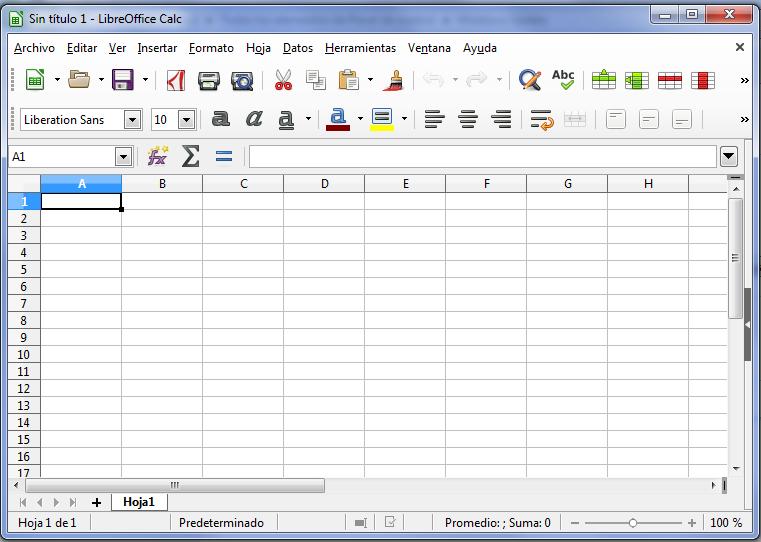Close the document with the X
Image resolution: width=761 pixels, height=542 pixels.
point(740,47)
